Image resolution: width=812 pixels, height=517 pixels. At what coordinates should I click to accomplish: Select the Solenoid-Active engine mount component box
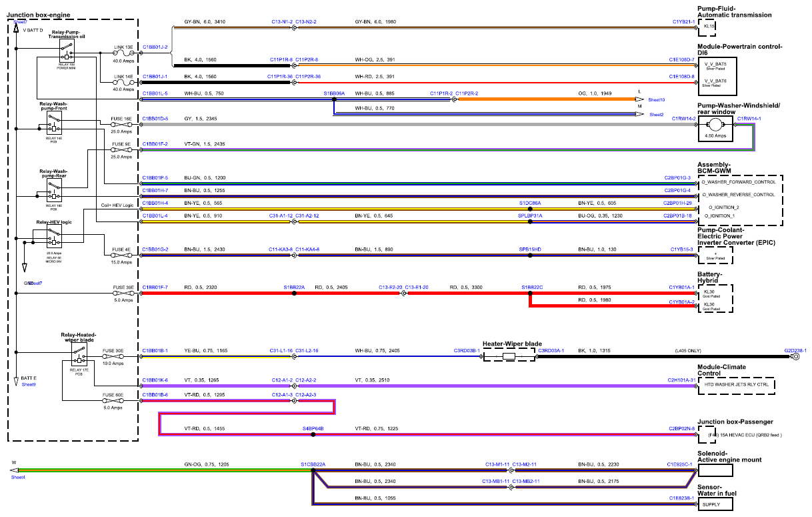(x=715, y=471)
